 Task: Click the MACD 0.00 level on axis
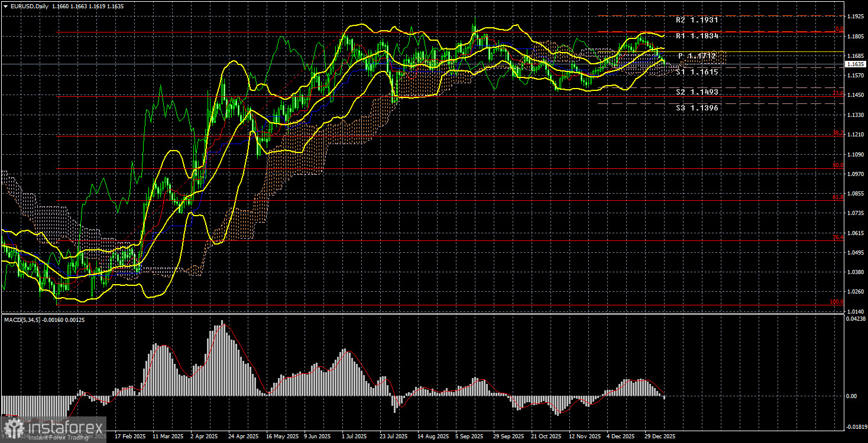(x=851, y=396)
